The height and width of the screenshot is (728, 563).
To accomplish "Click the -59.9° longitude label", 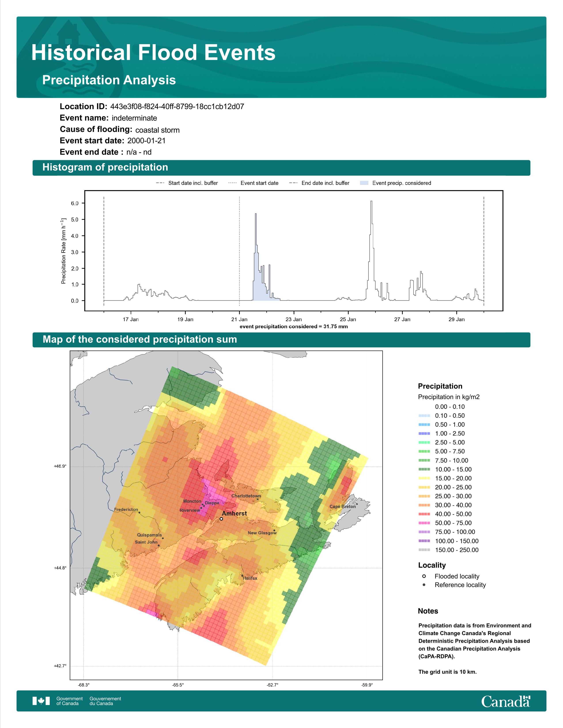I will tap(367, 685).
